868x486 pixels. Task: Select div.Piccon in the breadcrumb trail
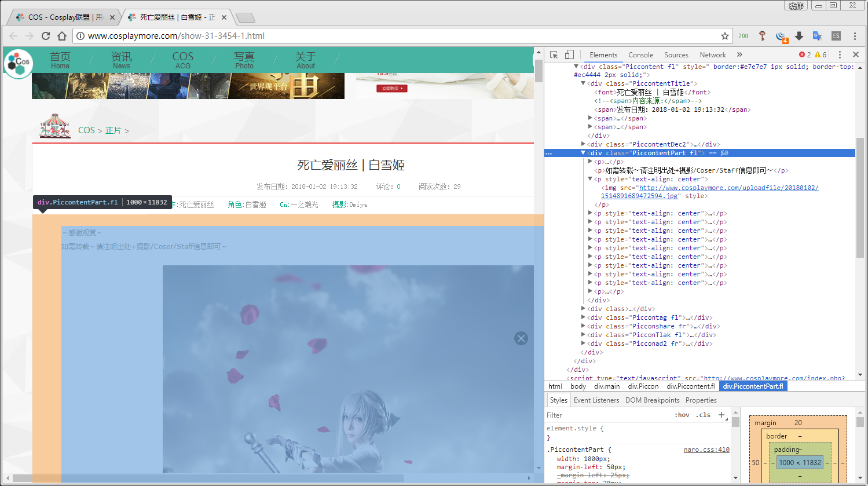pyautogui.click(x=643, y=386)
